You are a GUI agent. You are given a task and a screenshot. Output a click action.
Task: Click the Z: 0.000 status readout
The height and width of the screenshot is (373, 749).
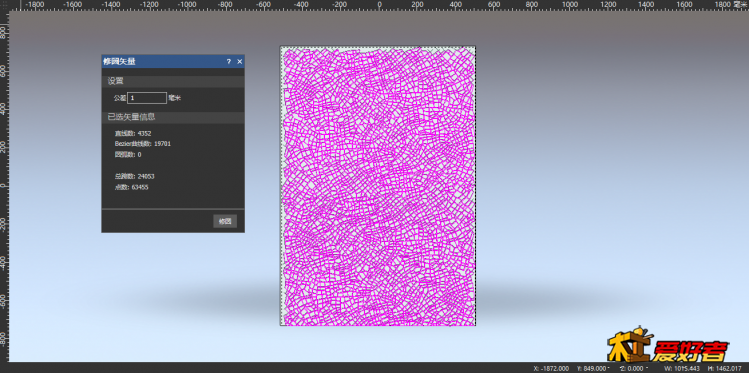coord(632,368)
